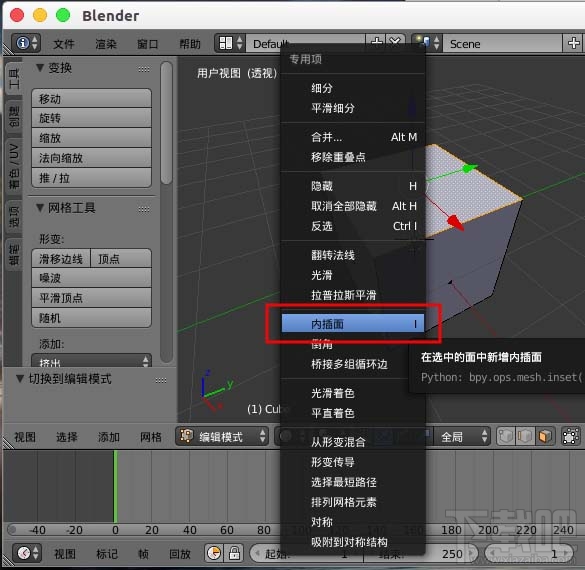Select face select mode icon
585x570 pixels.
pyautogui.click(x=545, y=436)
